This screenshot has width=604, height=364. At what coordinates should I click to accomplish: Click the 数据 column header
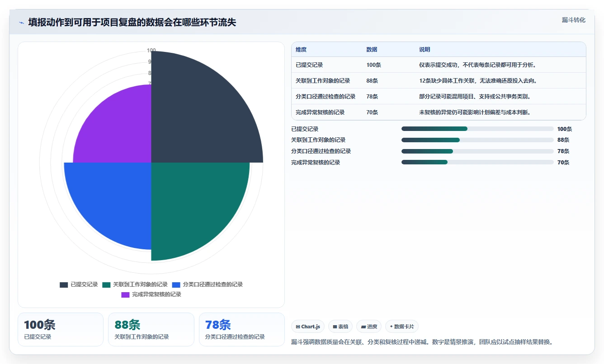tap(372, 50)
